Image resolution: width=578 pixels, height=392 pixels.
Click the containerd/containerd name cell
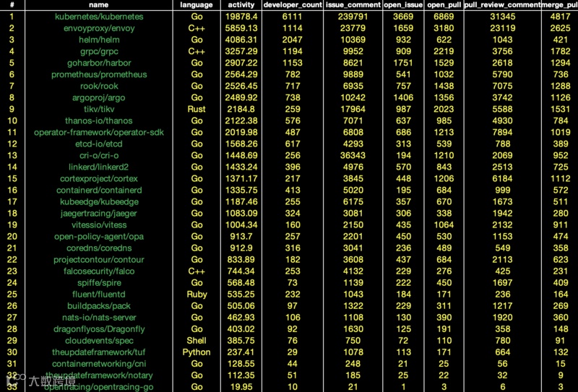99,190
